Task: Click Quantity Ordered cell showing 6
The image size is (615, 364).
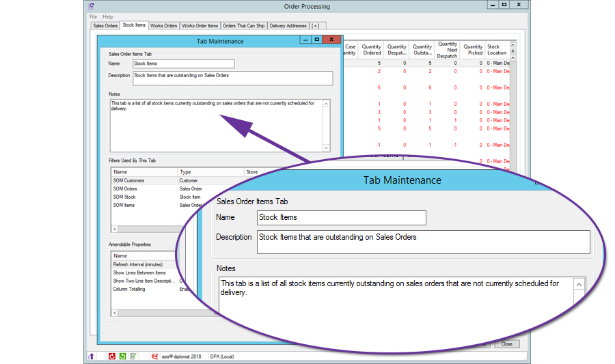Action: [x=379, y=87]
